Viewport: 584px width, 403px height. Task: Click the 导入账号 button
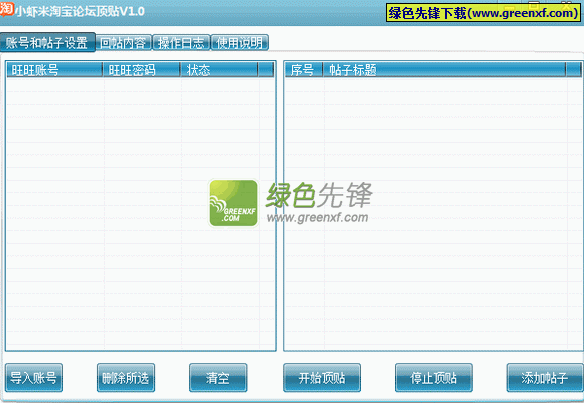click(x=34, y=378)
